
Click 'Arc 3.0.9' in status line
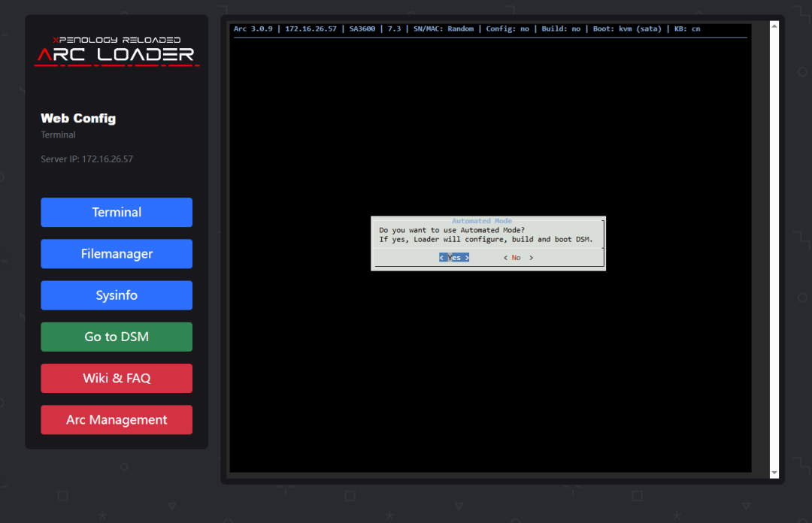click(x=253, y=29)
